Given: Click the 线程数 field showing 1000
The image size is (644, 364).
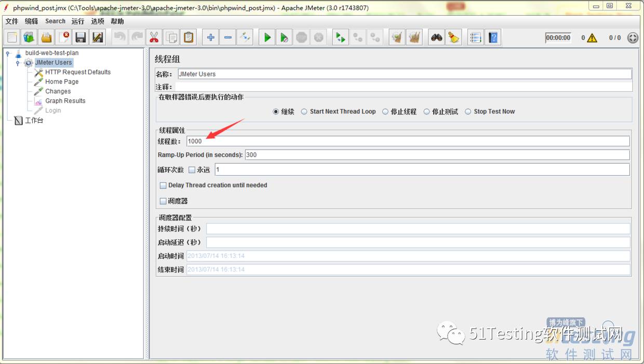Looking at the screenshot, I should (408, 141).
